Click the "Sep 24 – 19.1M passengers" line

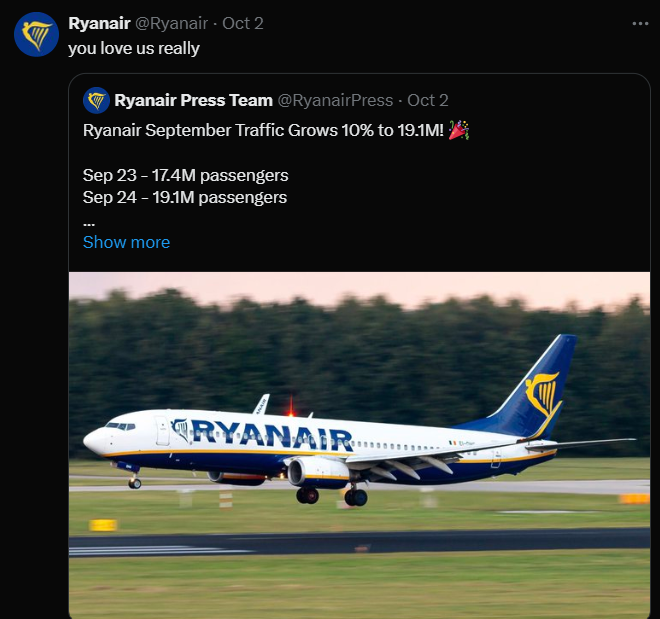[x=185, y=197]
